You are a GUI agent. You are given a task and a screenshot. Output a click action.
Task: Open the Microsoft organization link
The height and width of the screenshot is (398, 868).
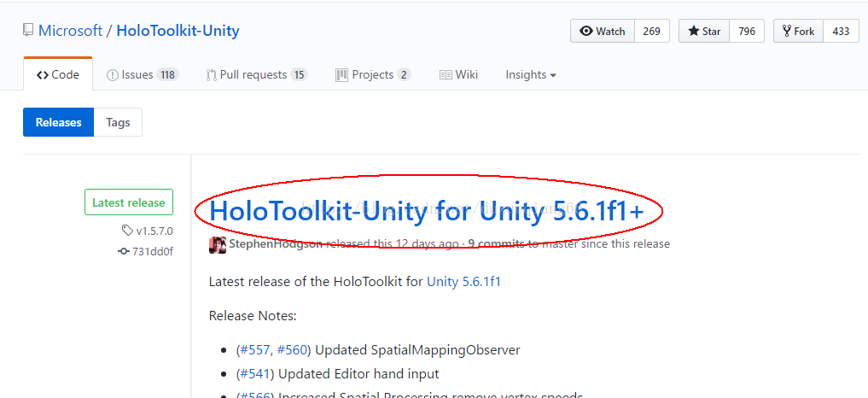(x=70, y=31)
